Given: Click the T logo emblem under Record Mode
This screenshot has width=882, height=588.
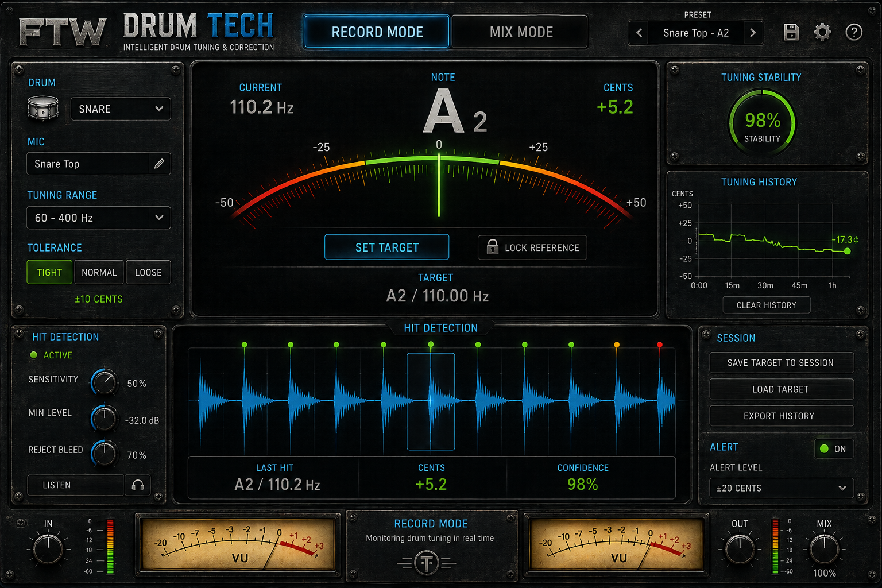Looking at the screenshot, I should click(427, 563).
